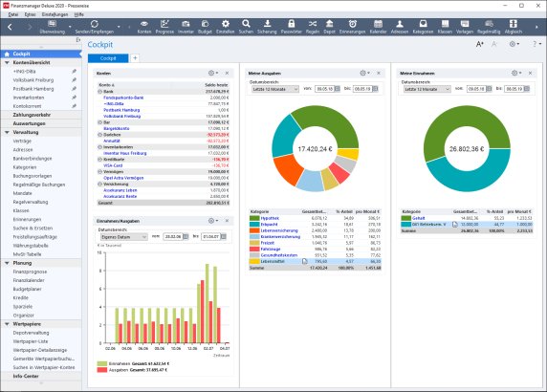Collapse the Verwaltung sidebar section
Screen dimensions: 547x392
coord(7,133)
